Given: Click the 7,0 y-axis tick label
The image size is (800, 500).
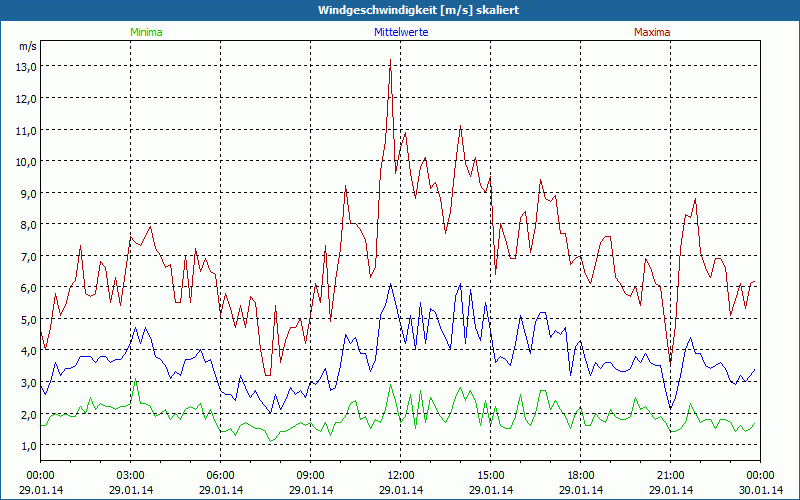Looking at the screenshot, I should [x=26, y=256].
